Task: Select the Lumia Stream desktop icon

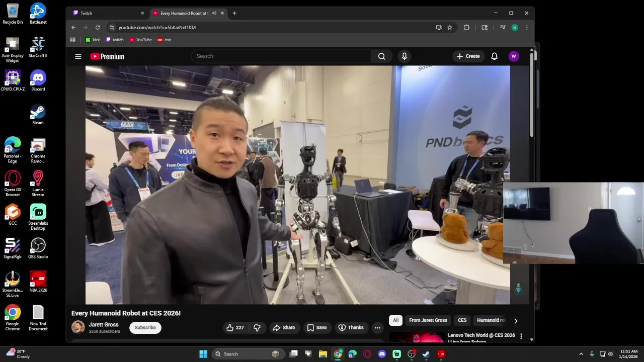Action: point(38,184)
